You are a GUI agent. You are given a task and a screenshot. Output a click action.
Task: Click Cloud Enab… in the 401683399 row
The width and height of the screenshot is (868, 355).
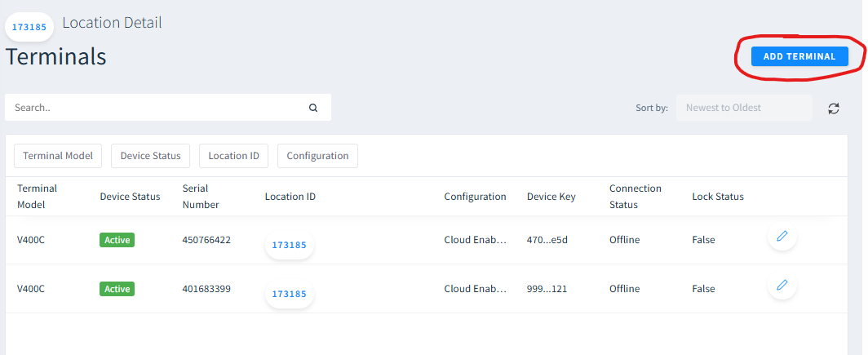475,289
